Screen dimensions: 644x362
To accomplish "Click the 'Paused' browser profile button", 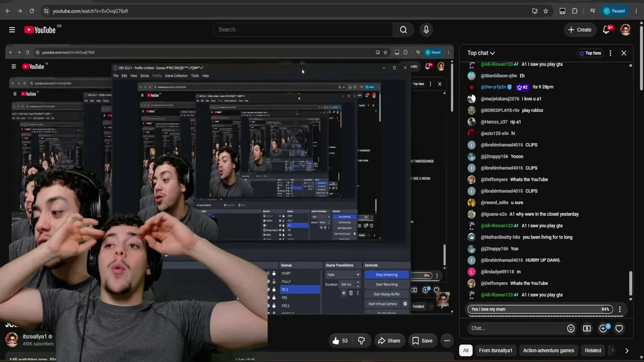I will (x=614, y=11).
